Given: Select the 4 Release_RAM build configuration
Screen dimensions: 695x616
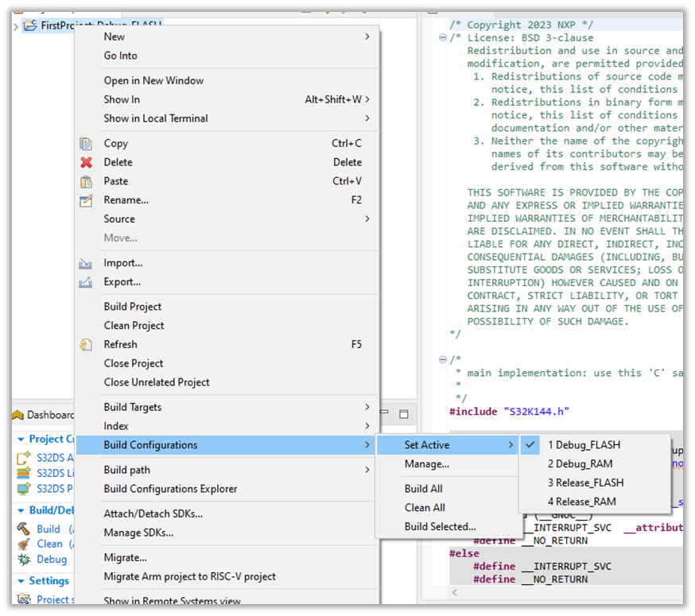Looking at the screenshot, I should pos(583,502).
